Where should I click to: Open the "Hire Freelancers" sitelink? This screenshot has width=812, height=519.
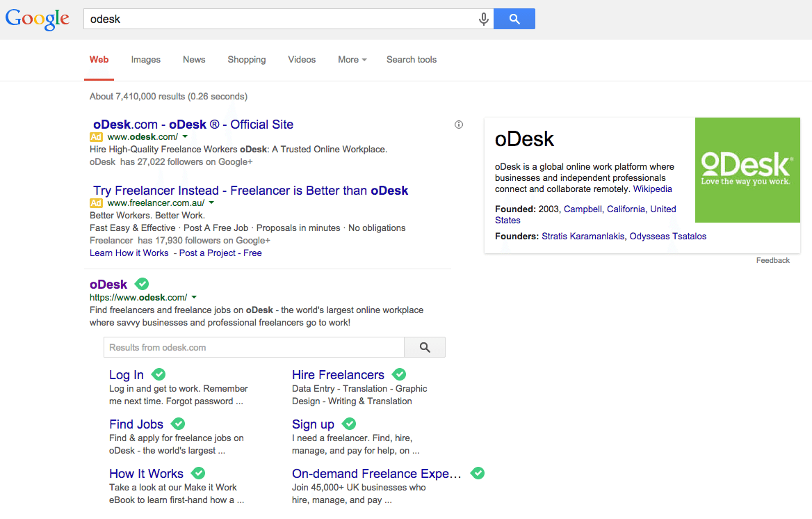pyautogui.click(x=338, y=374)
